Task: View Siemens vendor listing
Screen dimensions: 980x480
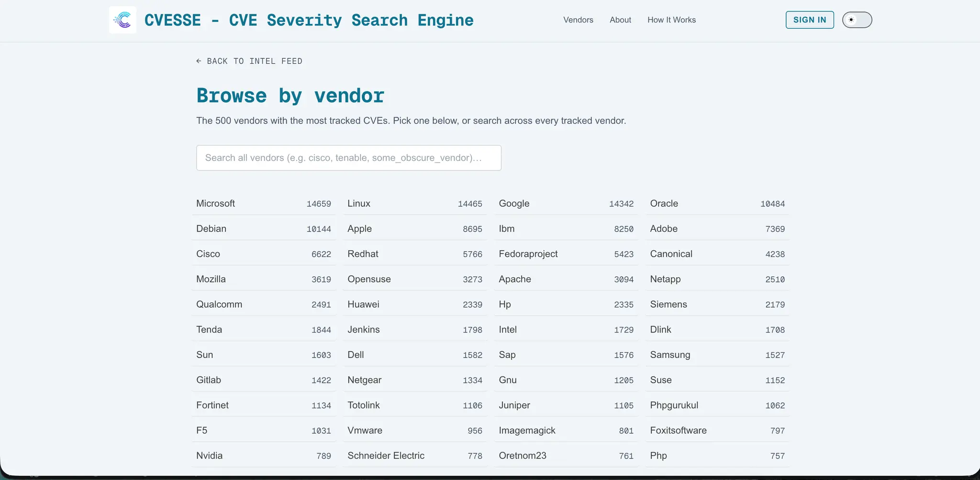Action: [717, 304]
